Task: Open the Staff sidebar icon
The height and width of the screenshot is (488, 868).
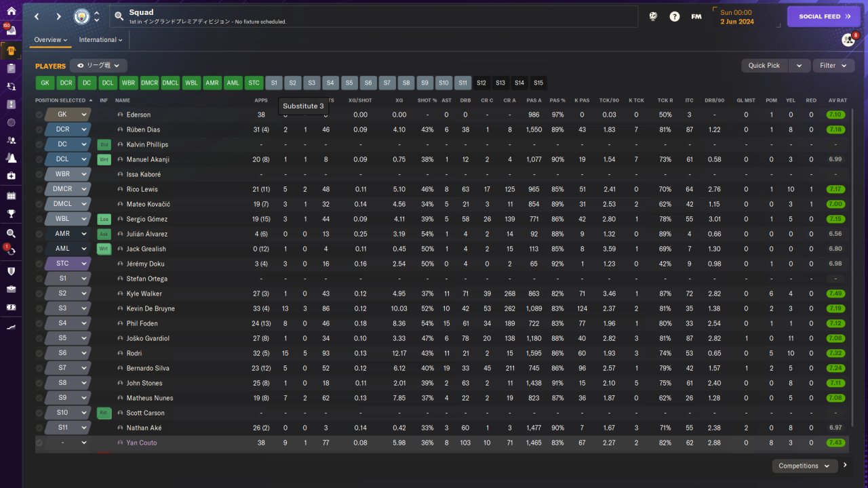Action: pos(11,141)
